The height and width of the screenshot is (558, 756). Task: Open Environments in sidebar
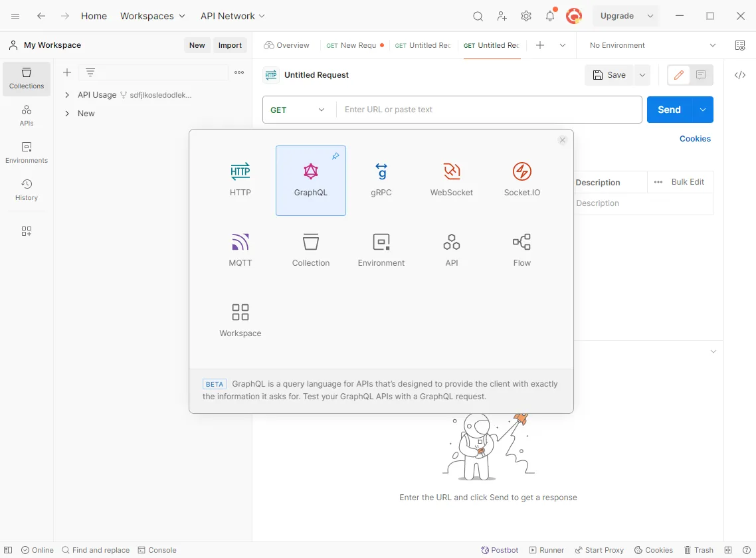27,153
